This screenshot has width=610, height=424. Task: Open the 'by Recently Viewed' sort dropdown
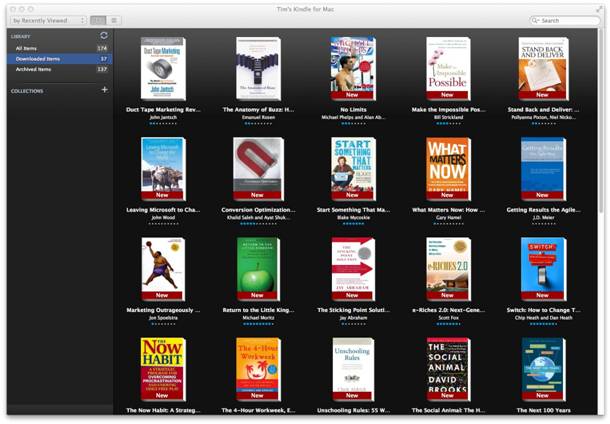48,20
